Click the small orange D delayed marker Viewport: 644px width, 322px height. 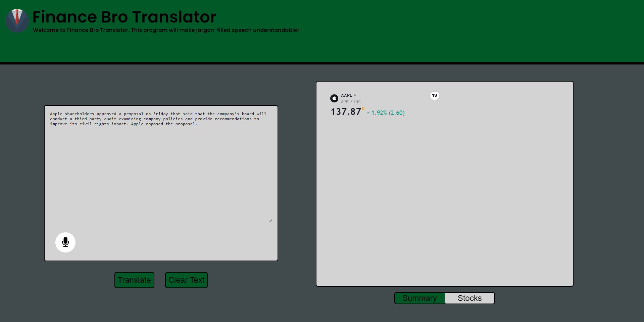[x=363, y=108]
